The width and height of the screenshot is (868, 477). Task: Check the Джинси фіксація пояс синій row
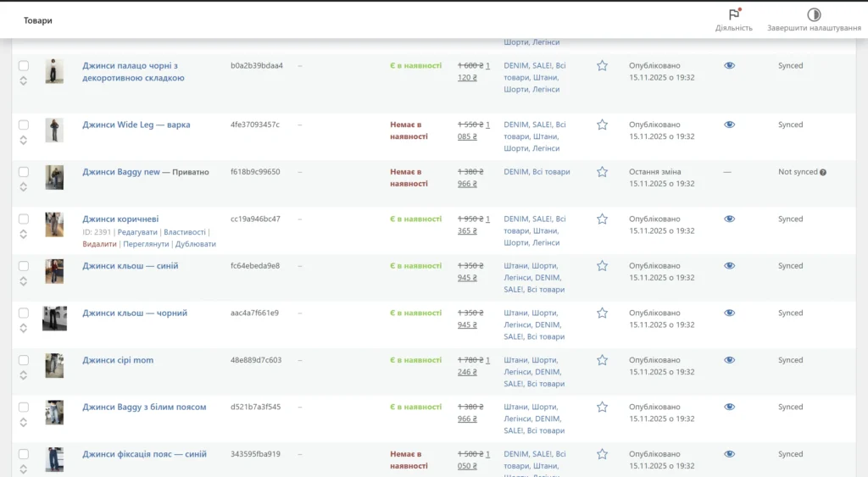pyautogui.click(x=24, y=454)
